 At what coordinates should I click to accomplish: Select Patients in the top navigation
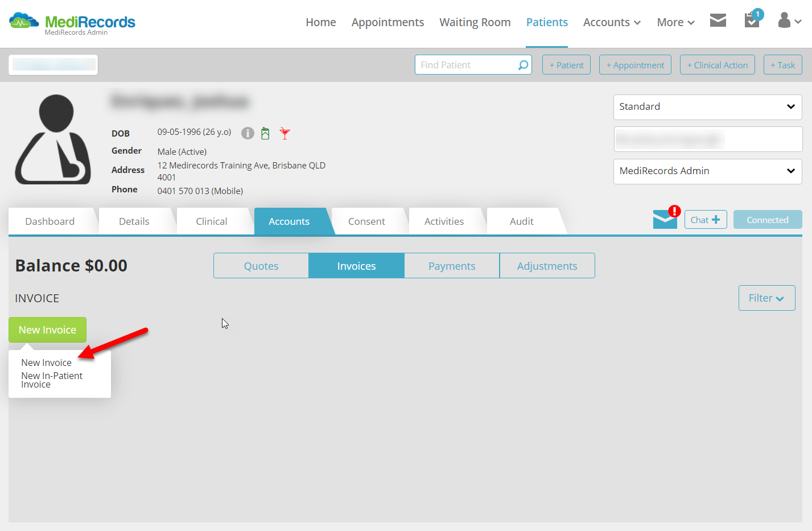(x=547, y=22)
